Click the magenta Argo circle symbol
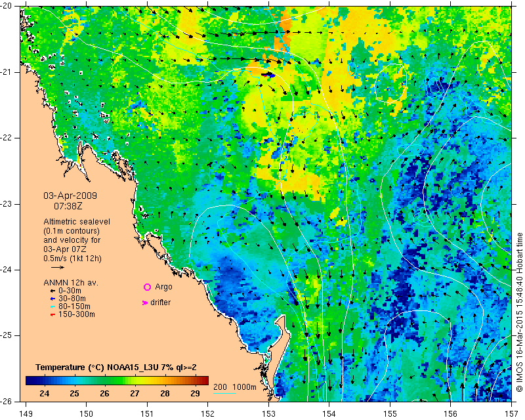This screenshot has height=420, width=525. click(x=147, y=287)
